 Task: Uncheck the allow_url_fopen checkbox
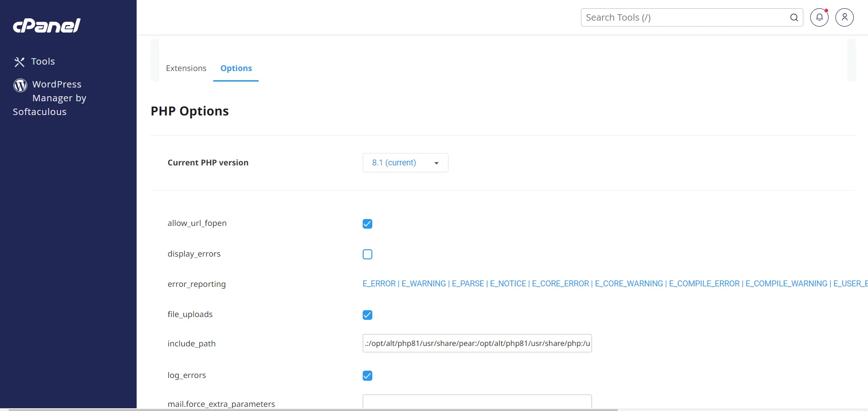[x=367, y=224]
